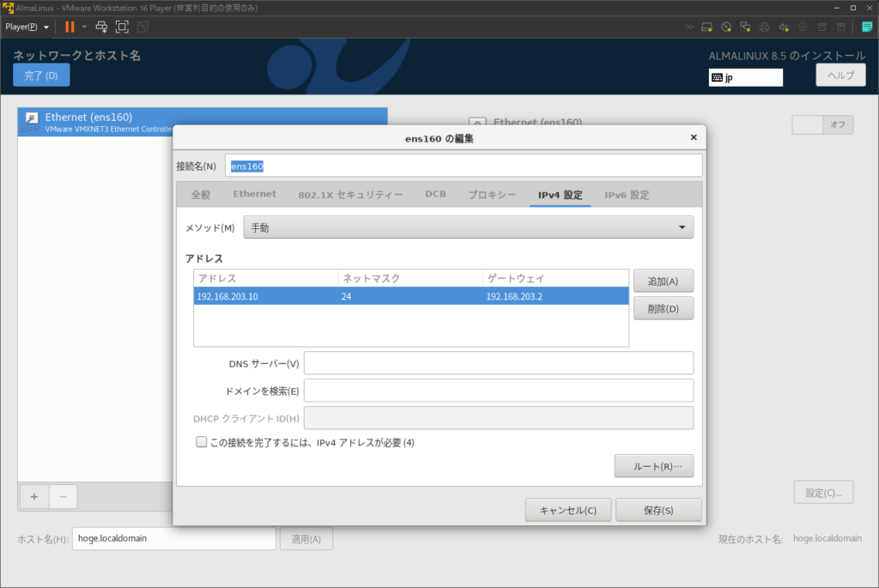Click the VMware Player app icon in the title bar
The width and height of the screenshot is (879, 588).
coord(8,8)
